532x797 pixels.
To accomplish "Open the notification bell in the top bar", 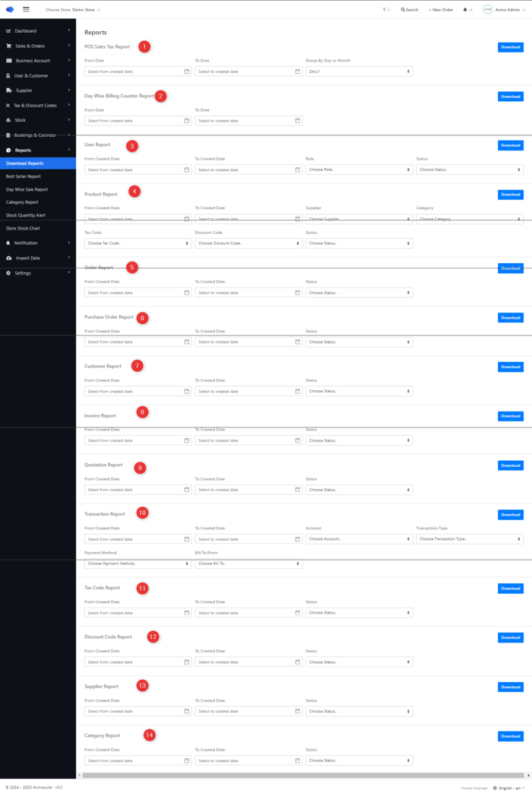I will 465,10.
